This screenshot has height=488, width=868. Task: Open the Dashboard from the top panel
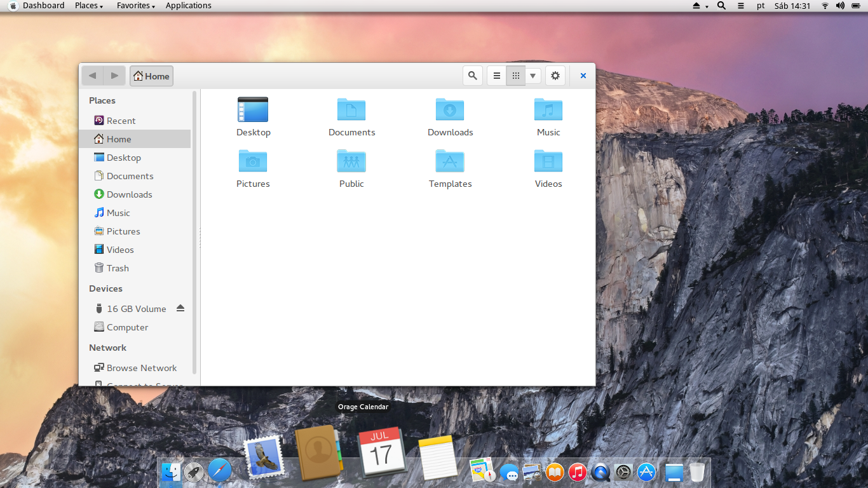point(44,6)
